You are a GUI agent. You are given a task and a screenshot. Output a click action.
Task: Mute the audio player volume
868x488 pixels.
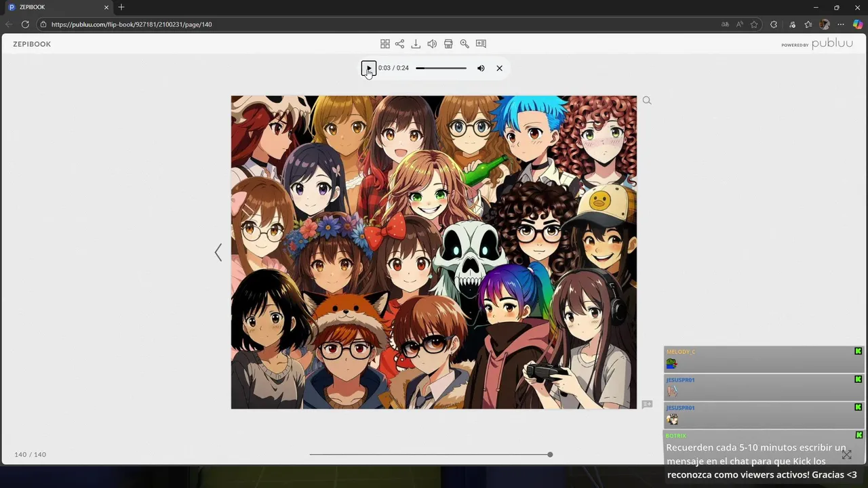[481, 68]
